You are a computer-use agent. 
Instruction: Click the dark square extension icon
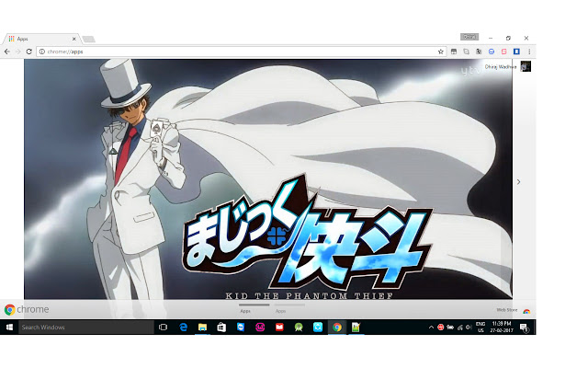(x=479, y=52)
